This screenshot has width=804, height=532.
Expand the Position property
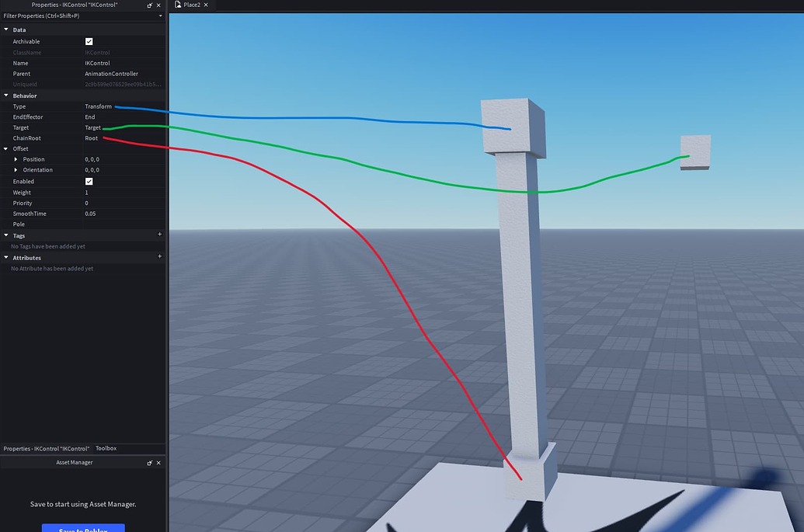16,159
